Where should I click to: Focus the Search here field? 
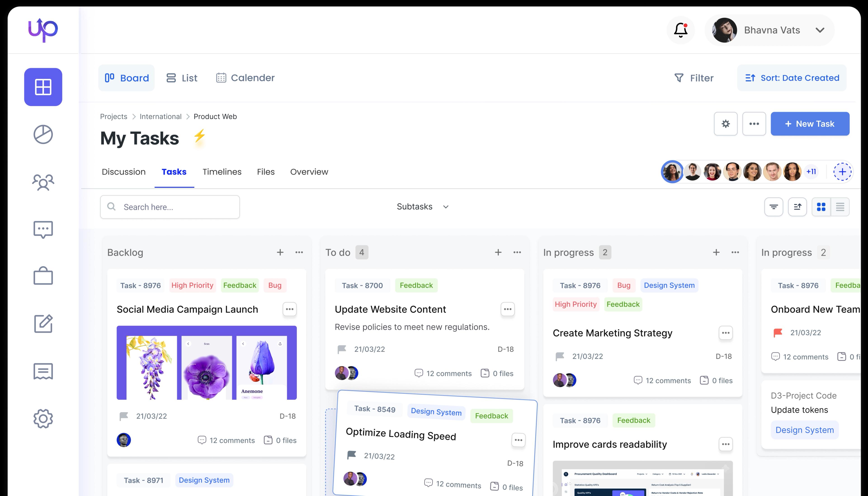(170, 207)
